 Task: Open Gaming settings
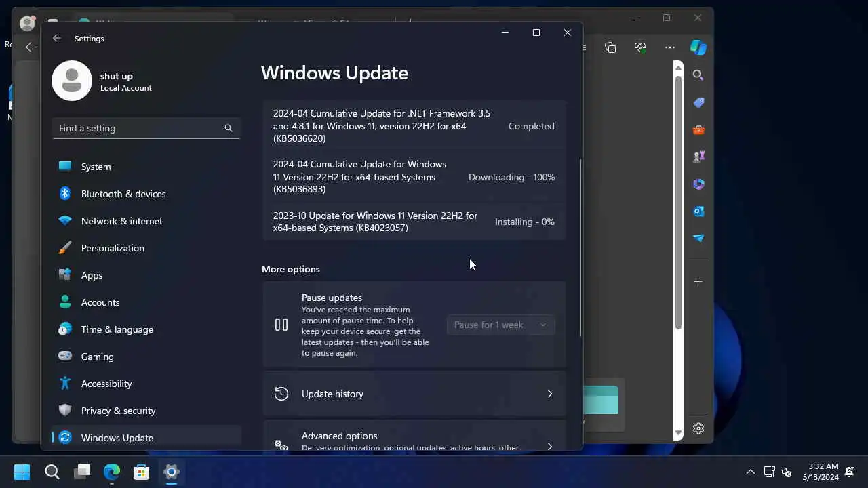pos(146,357)
